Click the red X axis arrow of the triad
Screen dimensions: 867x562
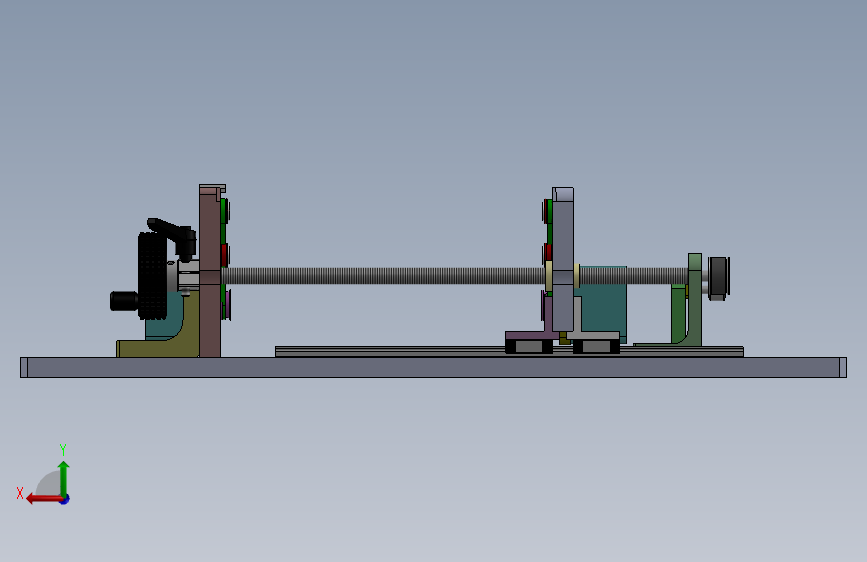pos(44,499)
